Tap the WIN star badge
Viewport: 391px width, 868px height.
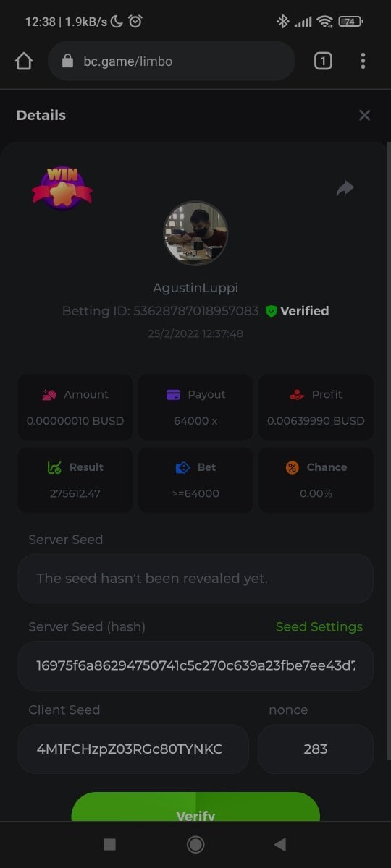coord(62,187)
